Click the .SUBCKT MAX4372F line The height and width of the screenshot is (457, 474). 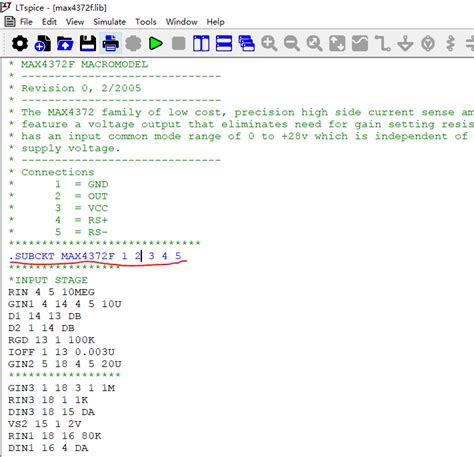95,256
